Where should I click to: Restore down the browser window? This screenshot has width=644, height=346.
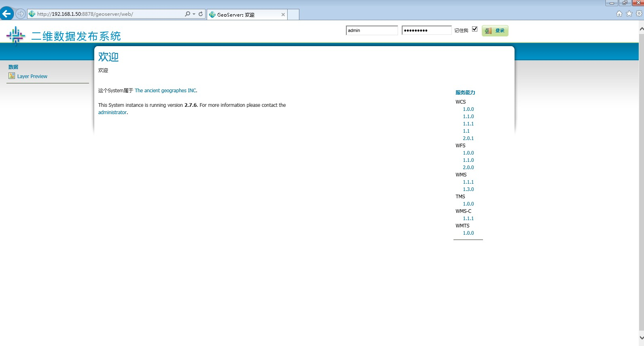tap(625, 3)
